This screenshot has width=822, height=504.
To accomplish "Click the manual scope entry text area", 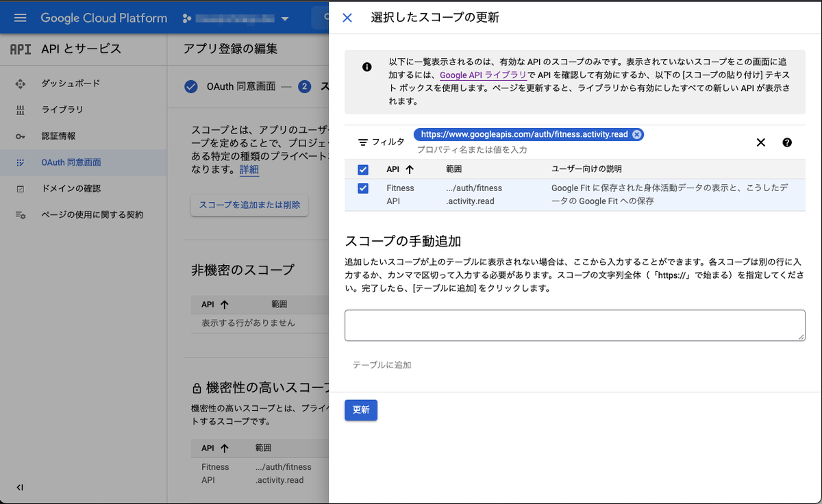I will (575, 325).
